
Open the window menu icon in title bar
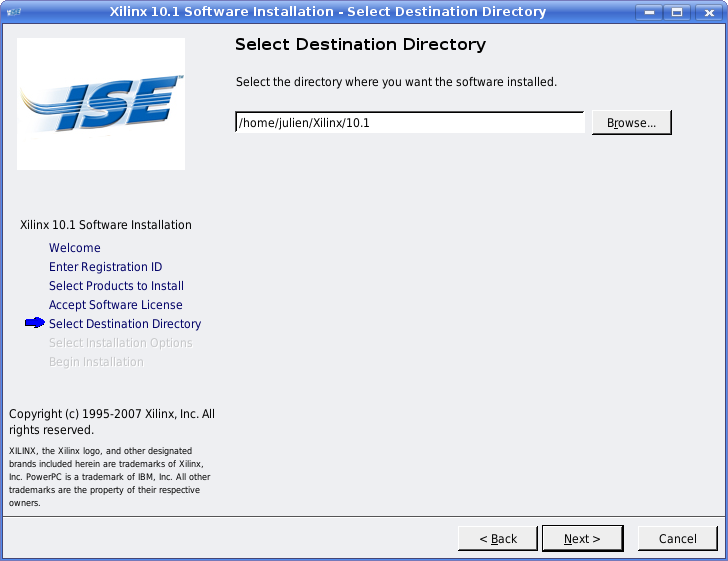(x=12, y=12)
